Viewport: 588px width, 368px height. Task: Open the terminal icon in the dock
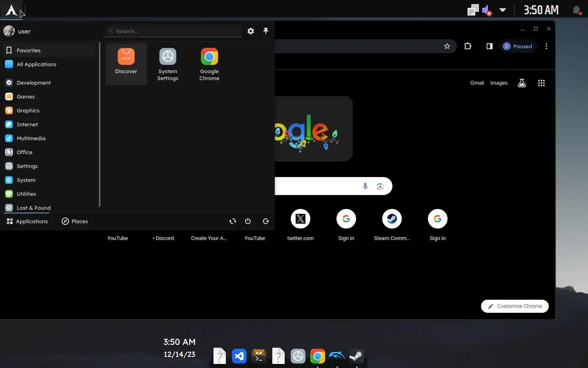coord(259,356)
